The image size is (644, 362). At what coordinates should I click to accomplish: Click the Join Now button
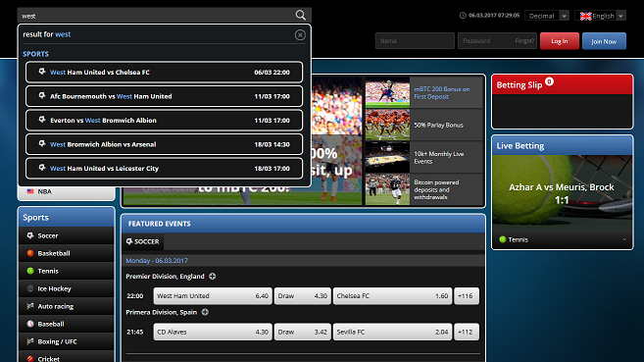point(604,41)
